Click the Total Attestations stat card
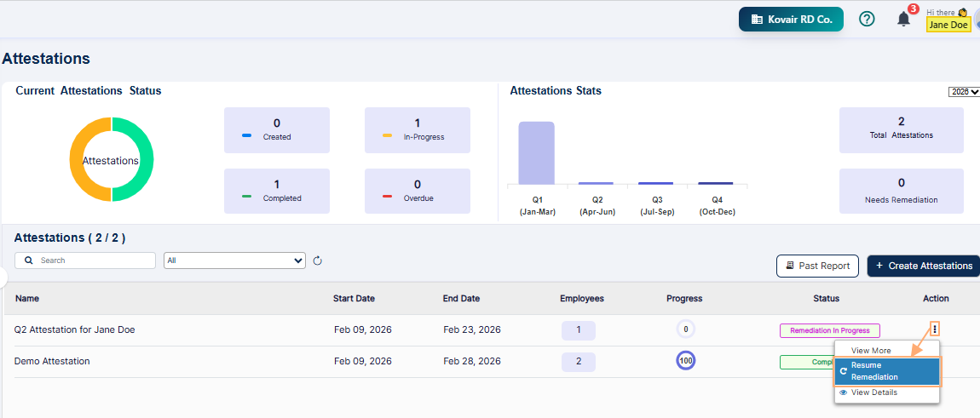Screen dimensions: 980x418 pos(902,130)
